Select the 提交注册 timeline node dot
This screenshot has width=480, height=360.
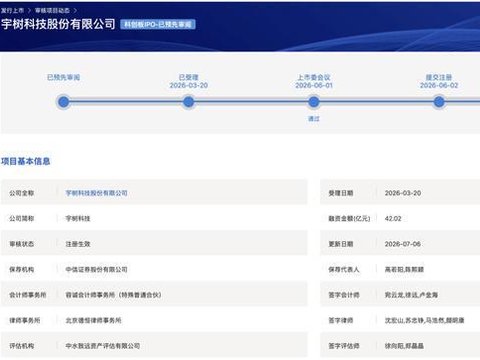click(439, 102)
